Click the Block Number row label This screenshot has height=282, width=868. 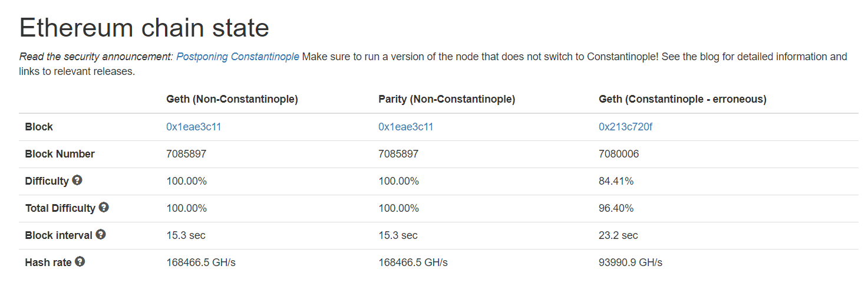click(x=60, y=154)
